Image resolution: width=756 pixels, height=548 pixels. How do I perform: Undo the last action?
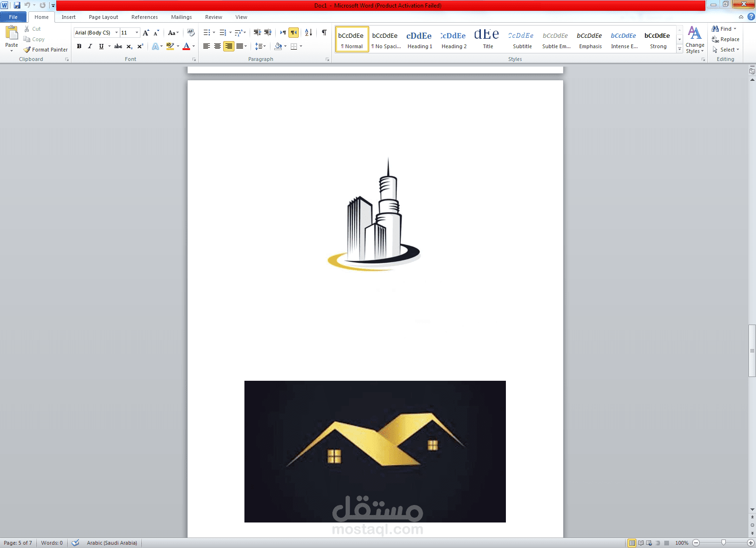point(27,5)
